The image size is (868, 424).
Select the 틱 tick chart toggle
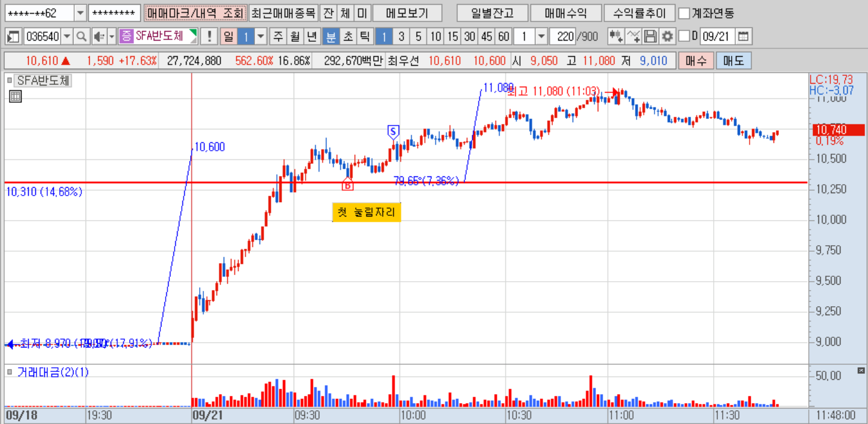coord(365,36)
